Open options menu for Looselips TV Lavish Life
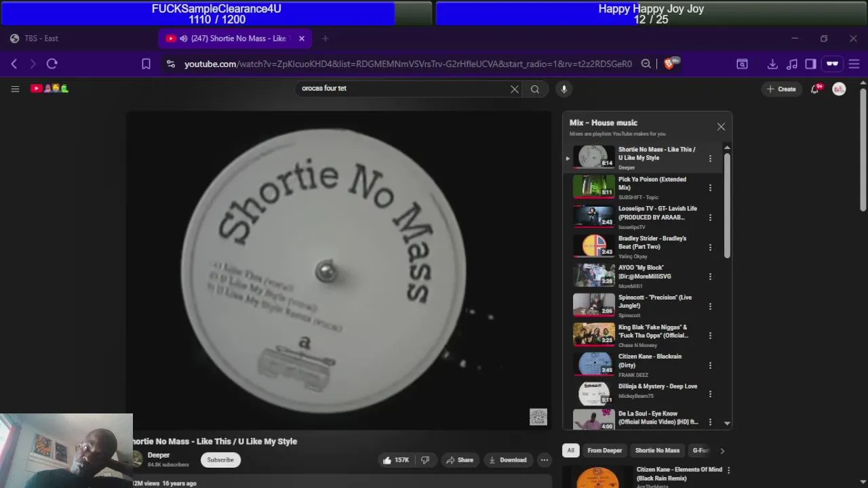 point(710,218)
